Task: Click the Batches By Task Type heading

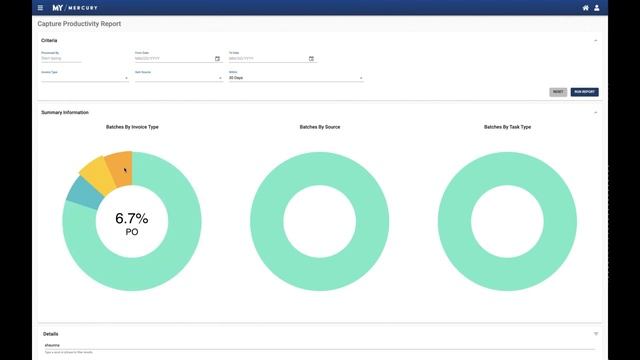Action: (x=507, y=127)
